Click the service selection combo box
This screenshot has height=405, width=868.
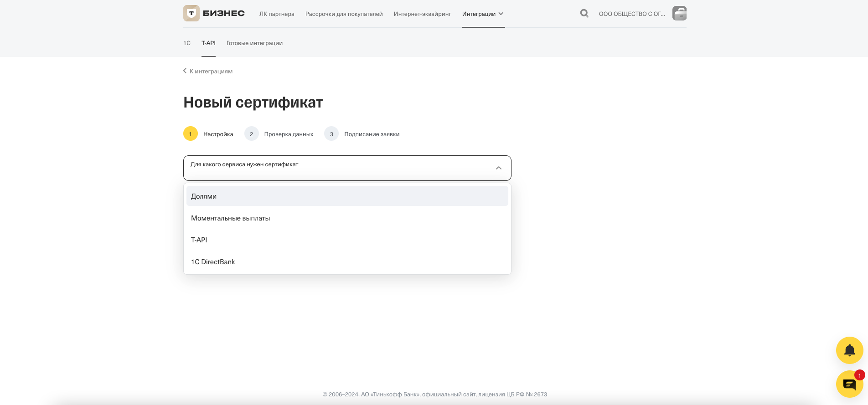pyautogui.click(x=347, y=168)
